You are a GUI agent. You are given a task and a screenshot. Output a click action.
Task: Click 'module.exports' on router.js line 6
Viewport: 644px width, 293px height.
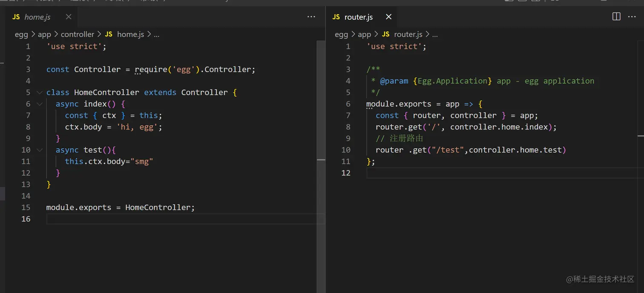pyautogui.click(x=399, y=104)
